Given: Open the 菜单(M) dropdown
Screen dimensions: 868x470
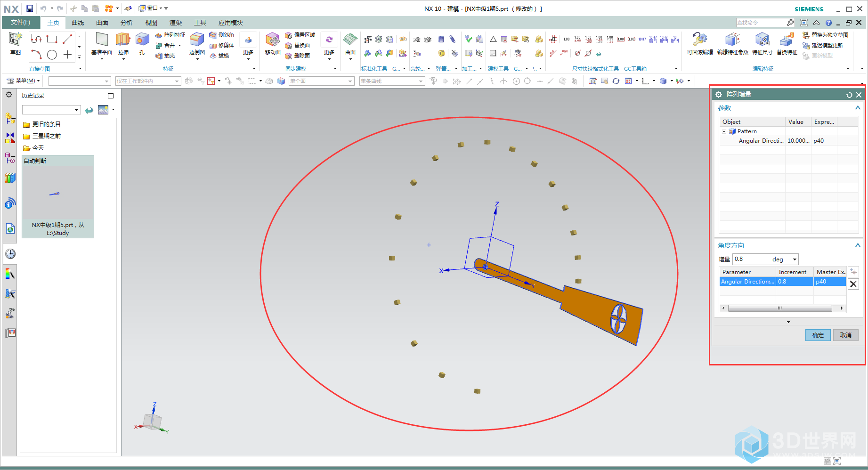Looking at the screenshot, I should click(23, 81).
